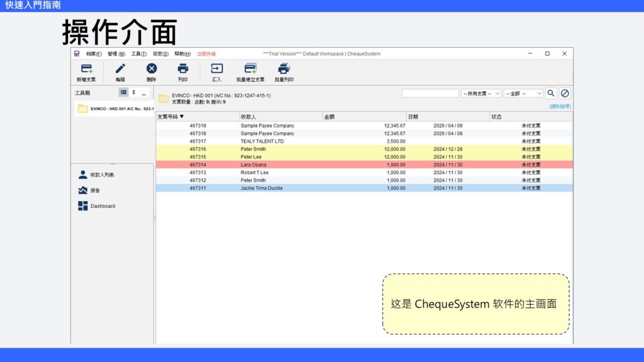Viewport: 644px width, 362px height.
Task: Click payee Jackie Tima Duckle
Action: tap(262, 188)
